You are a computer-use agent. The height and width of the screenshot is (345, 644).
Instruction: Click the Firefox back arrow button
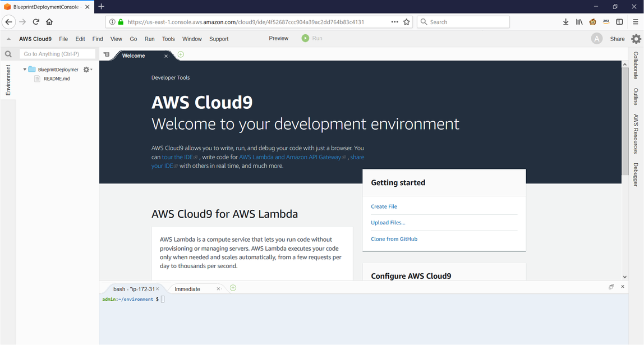pyautogui.click(x=8, y=22)
